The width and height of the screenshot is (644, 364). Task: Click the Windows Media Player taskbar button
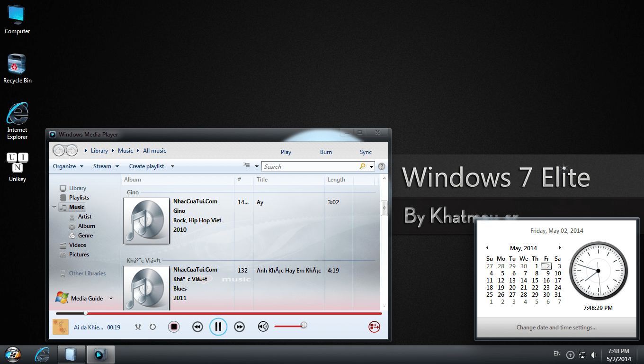click(x=100, y=355)
